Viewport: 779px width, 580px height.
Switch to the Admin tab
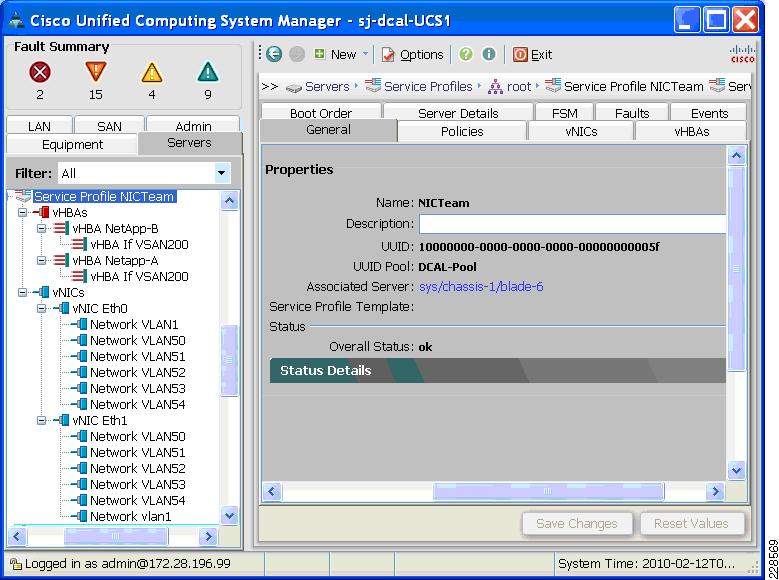(193, 125)
